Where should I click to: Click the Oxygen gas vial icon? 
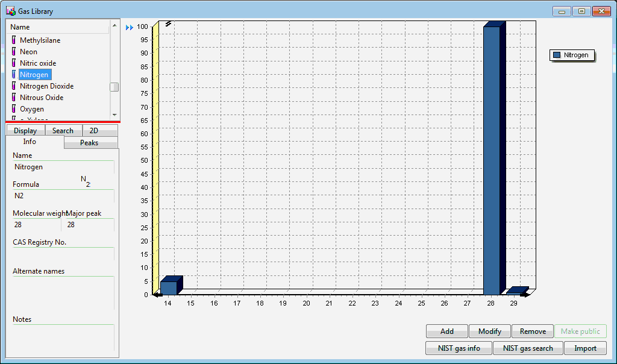[13, 109]
